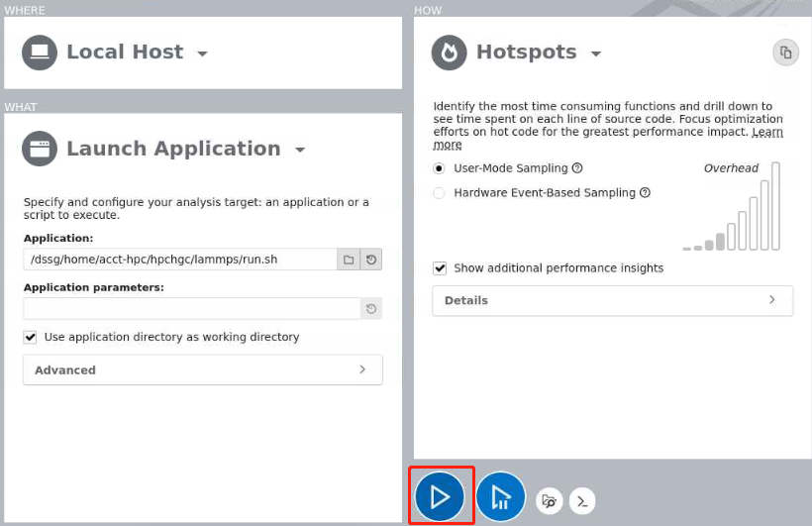Click the import result folder icon
812x526 pixels.
[x=549, y=501]
